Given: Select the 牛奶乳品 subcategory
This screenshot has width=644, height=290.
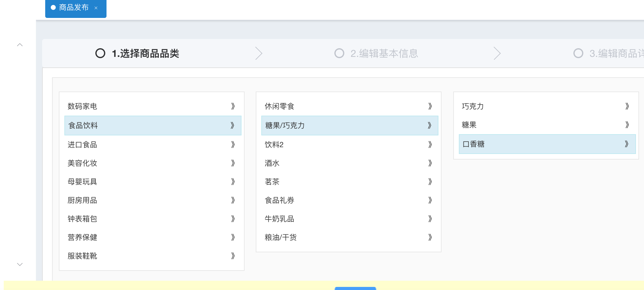Looking at the screenshot, I should pyautogui.click(x=350, y=219).
